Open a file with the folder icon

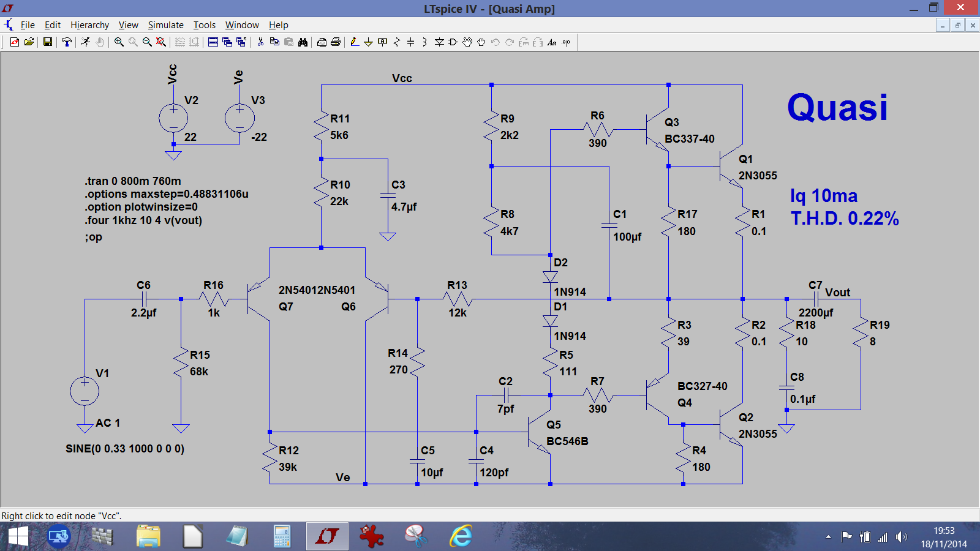[x=29, y=42]
